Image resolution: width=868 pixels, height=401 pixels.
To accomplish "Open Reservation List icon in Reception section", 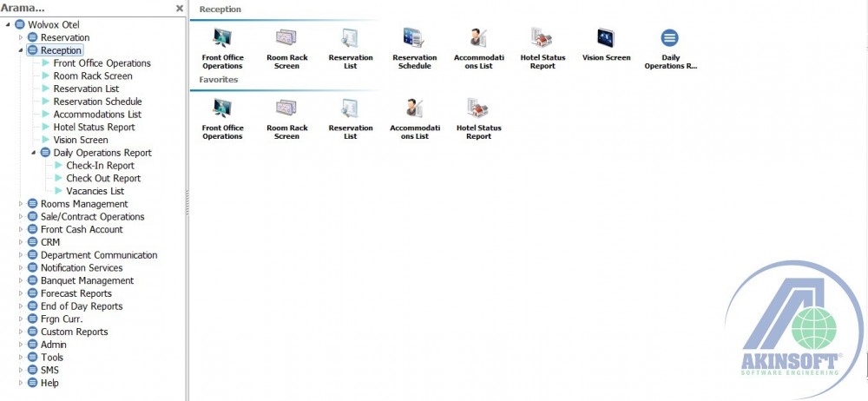I will click(351, 49).
